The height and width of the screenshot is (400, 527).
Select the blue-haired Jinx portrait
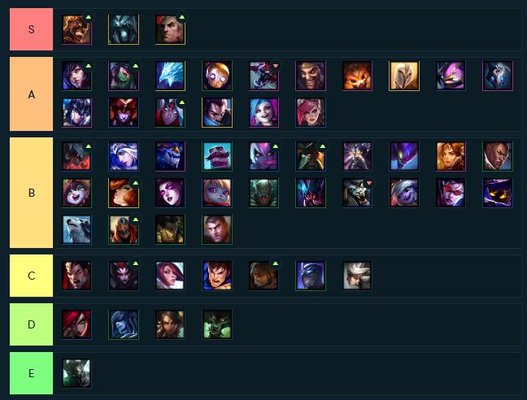pos(264,113)
